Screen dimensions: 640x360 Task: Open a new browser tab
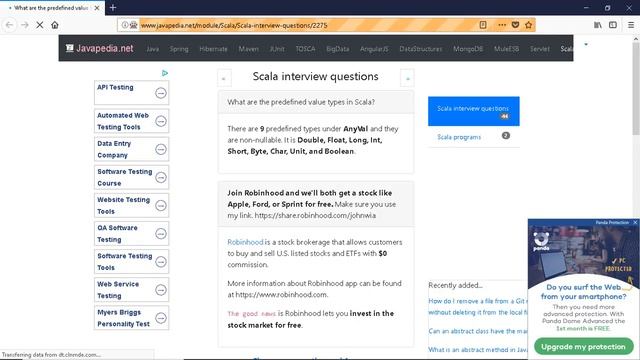tap(113, 7)
